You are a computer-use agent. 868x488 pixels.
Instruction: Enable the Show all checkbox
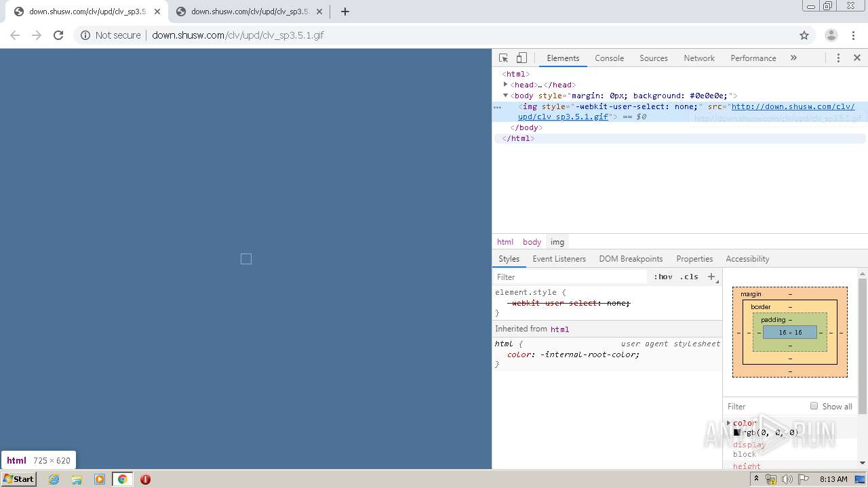tap(814, 406)
